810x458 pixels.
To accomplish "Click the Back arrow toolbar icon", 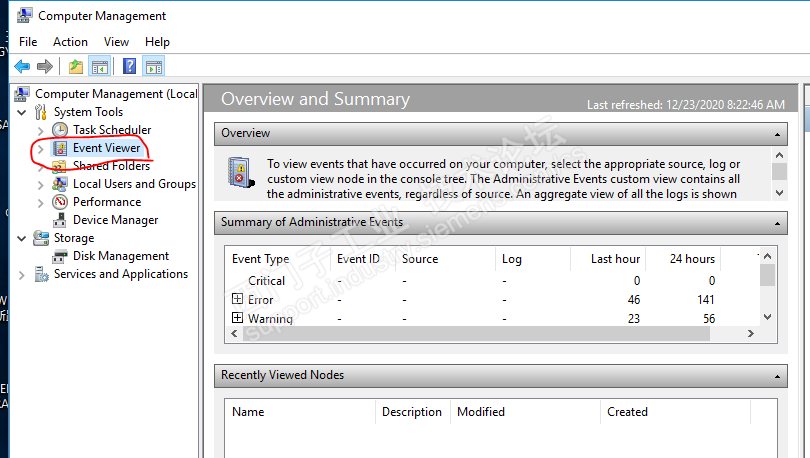I will click(x=21, y=66).
